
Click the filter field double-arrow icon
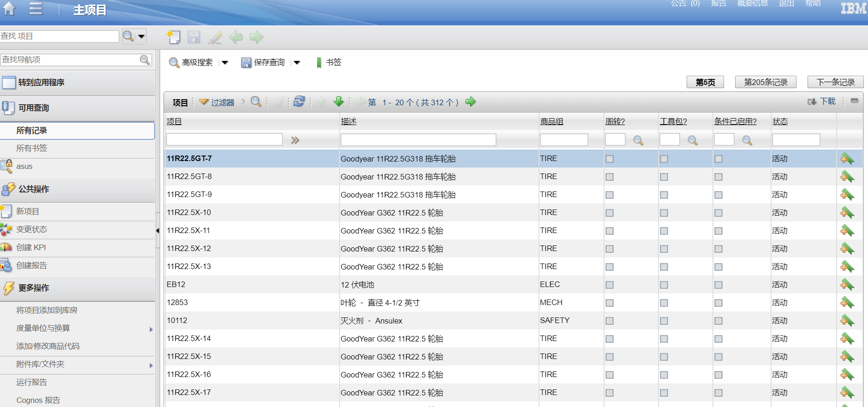[x=295, y=140]
